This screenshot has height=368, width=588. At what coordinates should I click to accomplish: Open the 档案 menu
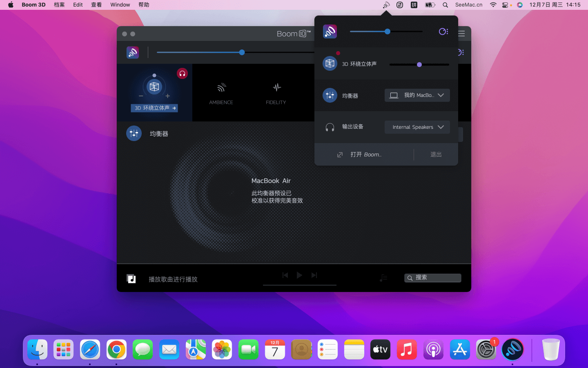pyautogui.click(x=59, y=5)
